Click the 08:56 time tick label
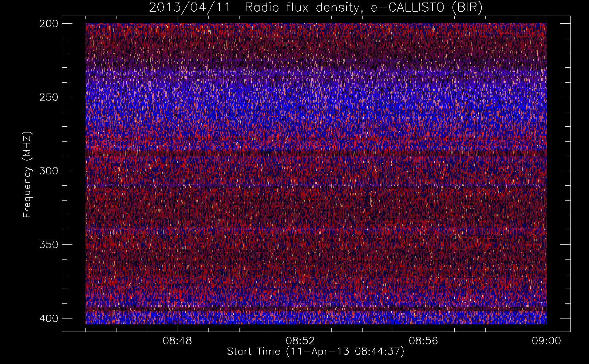This screenshot has height=364, width=589. pyautogui.click(x=423, y=341)
